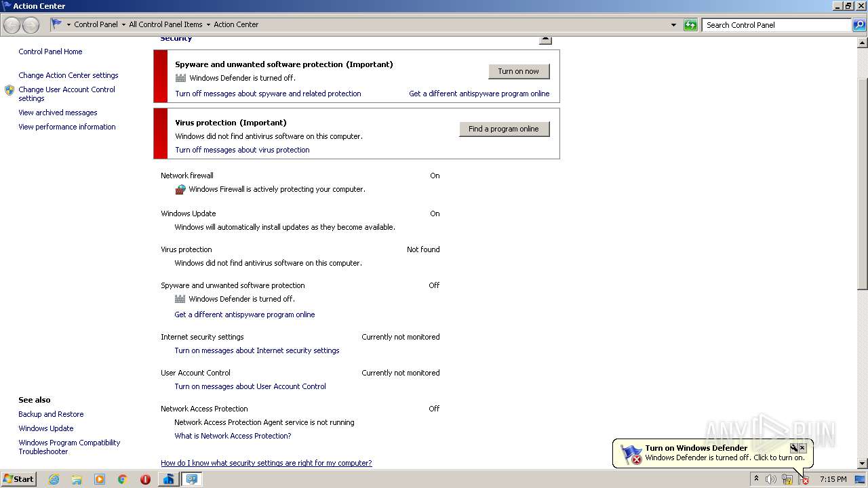Image resolution: width=868 pixels, height=488 pixels.
Task: Open security settings help link
Action: click(267, 463)
